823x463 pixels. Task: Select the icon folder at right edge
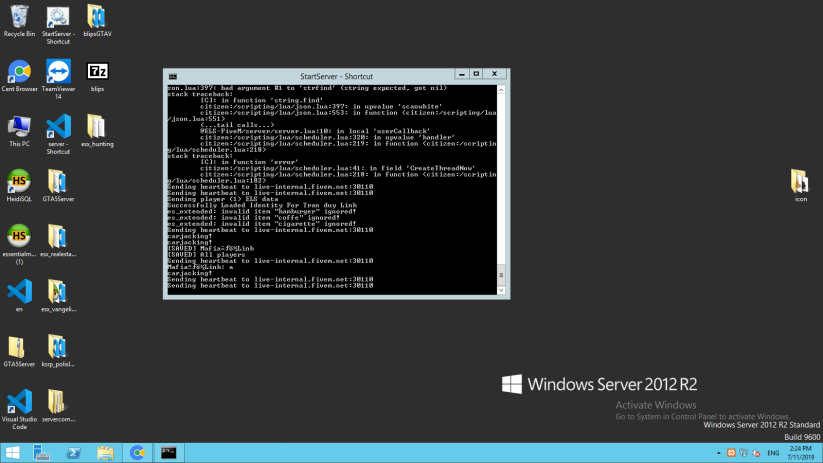(x=800, y=185)
